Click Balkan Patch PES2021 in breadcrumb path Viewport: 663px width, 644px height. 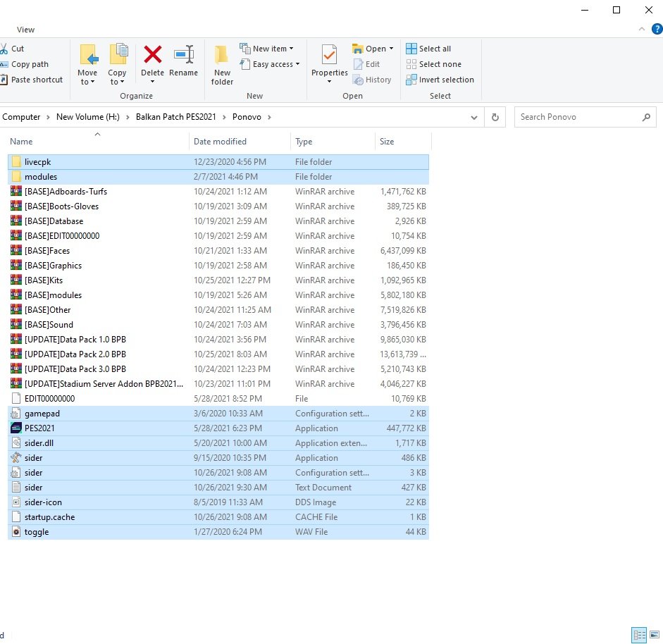(180, 117)
